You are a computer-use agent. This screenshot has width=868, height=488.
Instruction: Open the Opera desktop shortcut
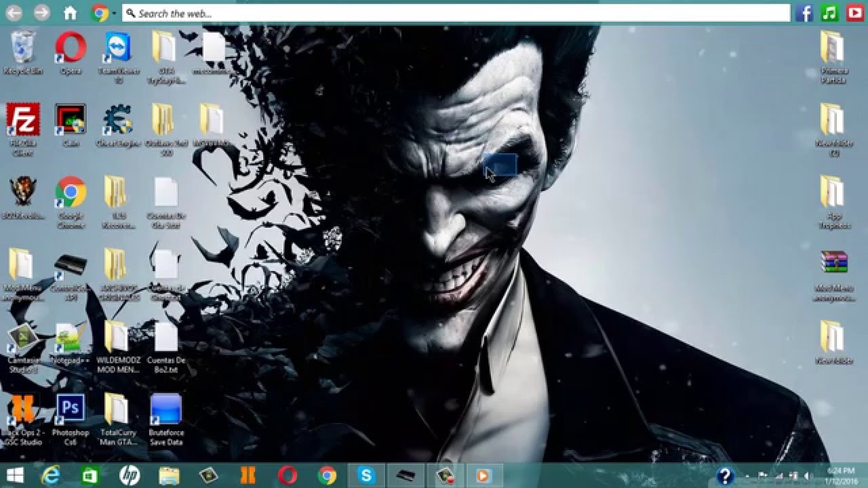point(71,52)
